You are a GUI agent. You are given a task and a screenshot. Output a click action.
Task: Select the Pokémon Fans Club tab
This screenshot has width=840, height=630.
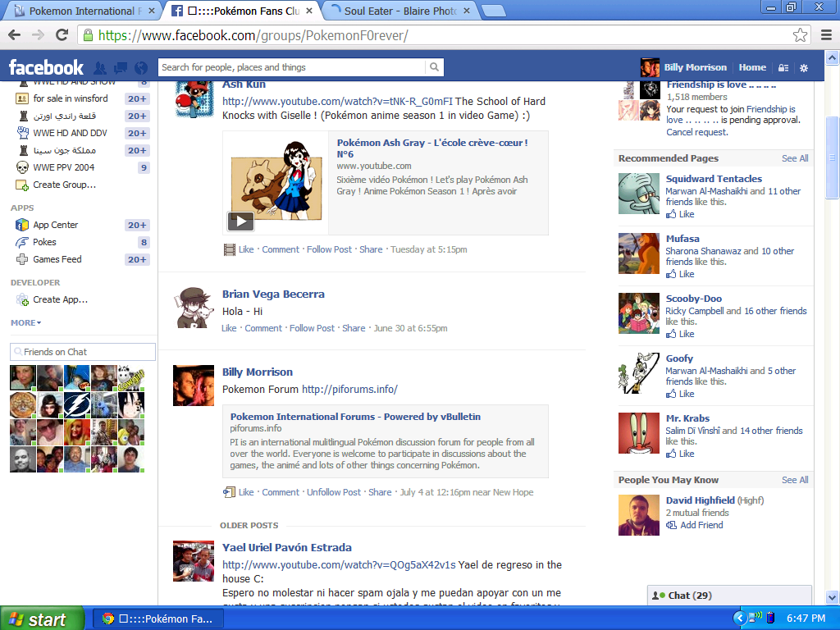(x=243, y=11)
